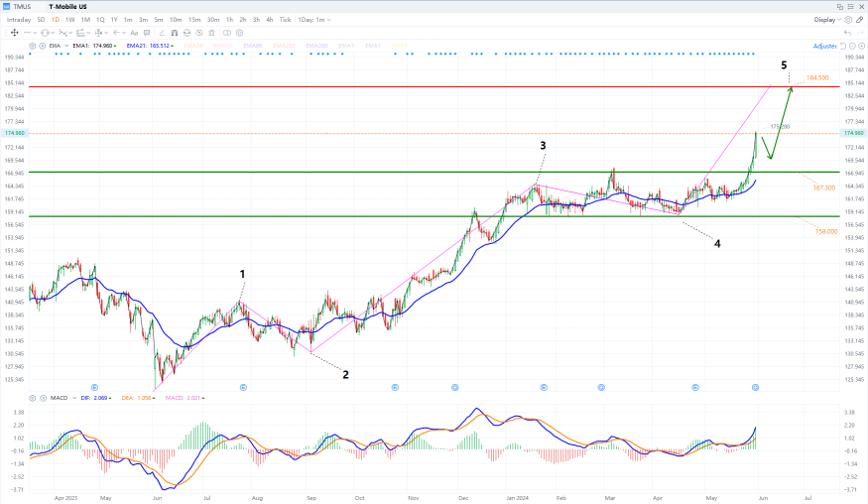Select the 1W timeframe

pos(70,20)
